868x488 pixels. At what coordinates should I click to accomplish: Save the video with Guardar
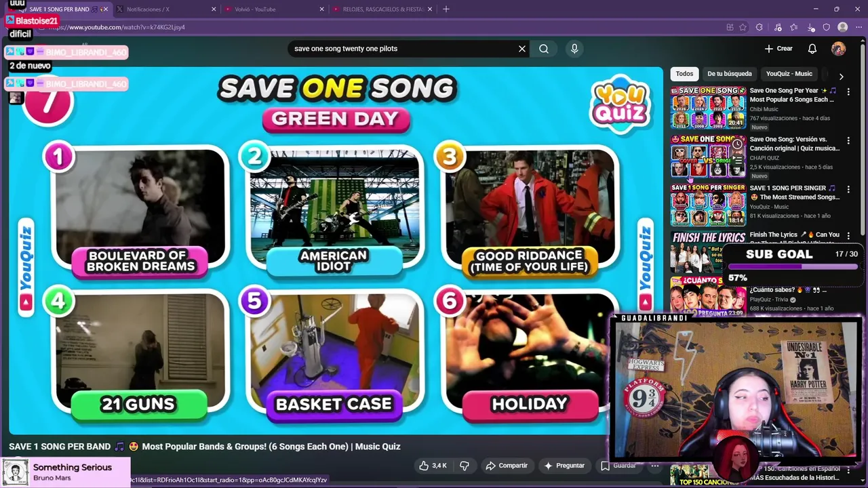pyautogui.click(x=618, y=466)
